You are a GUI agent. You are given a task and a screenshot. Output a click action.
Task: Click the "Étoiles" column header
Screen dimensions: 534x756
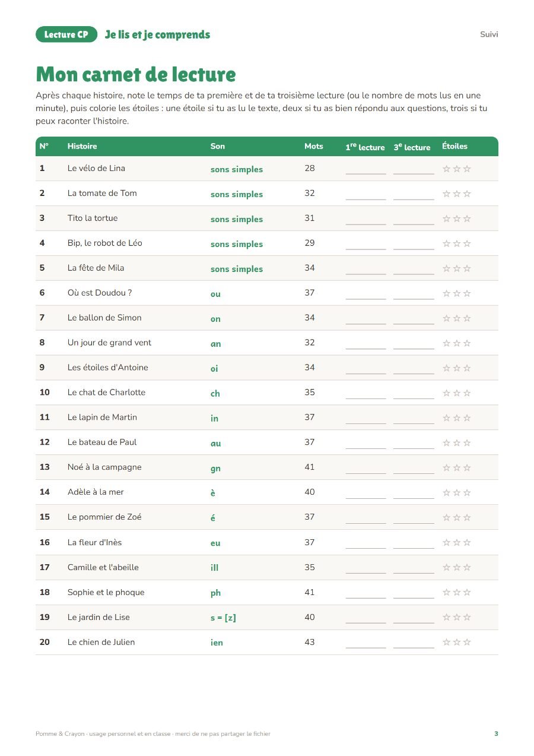[454, 146]
